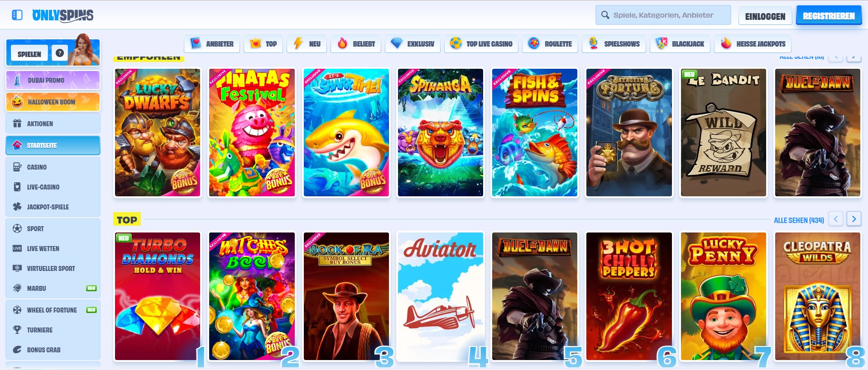Show next games in TOP row
The height and width of the screenshot is (370, 868).
[854, 219]
